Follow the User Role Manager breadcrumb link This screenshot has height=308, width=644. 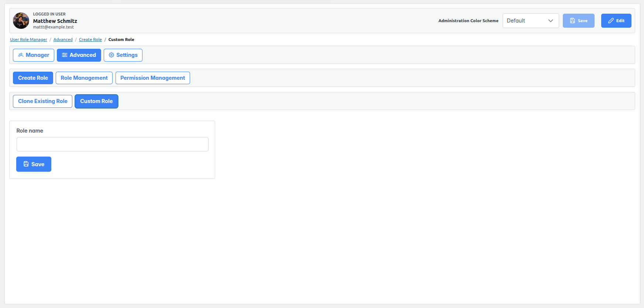[28, 40]
